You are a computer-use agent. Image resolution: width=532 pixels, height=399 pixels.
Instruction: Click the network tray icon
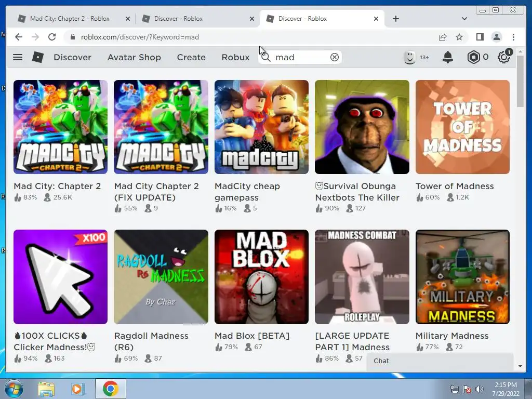[x=454, y=389]
